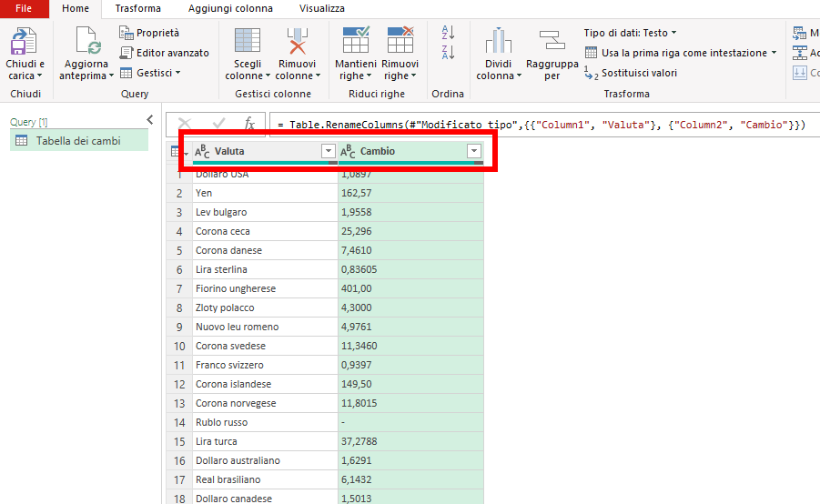Select the Franco svizzero cell

[x=265, y=365]
